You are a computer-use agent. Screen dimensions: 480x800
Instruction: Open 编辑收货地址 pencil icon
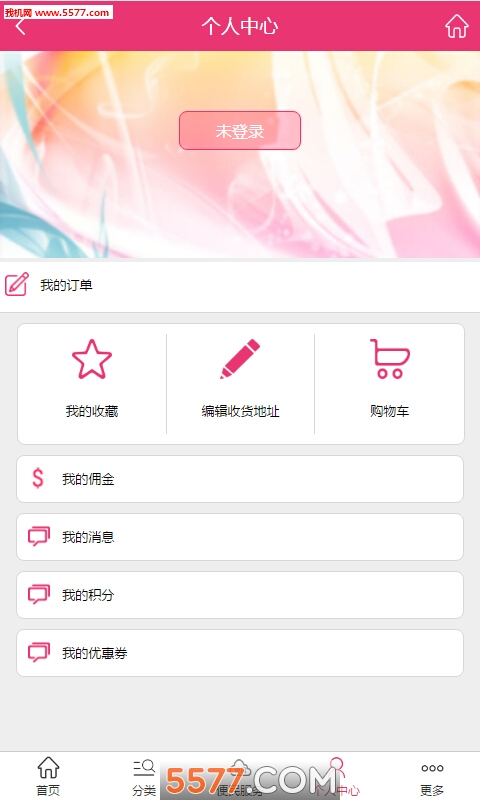(x=240, y=359)
